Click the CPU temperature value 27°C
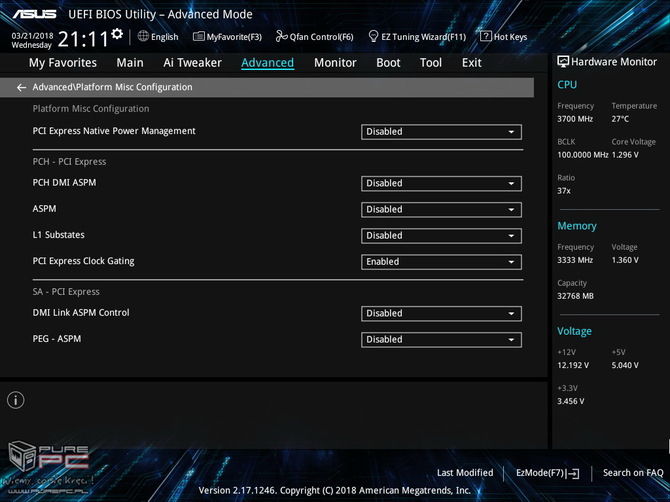670x502 pixels. 620,119
